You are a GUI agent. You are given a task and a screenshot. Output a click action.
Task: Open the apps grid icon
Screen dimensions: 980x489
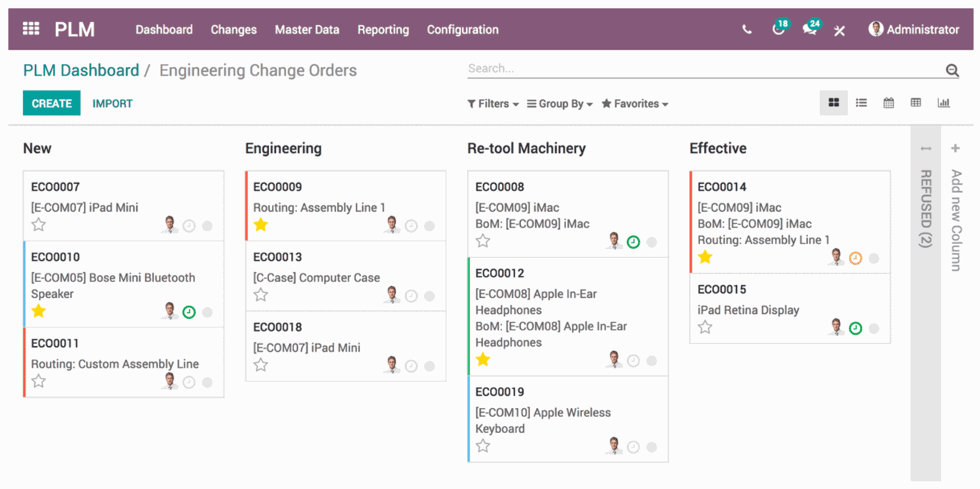point(30,29)
